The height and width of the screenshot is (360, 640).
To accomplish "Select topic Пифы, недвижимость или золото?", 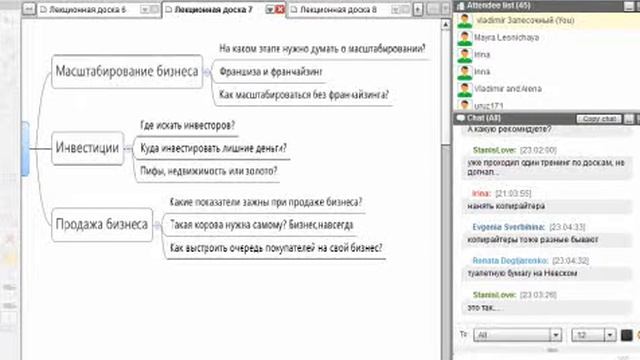I will (x=209, y=171).
